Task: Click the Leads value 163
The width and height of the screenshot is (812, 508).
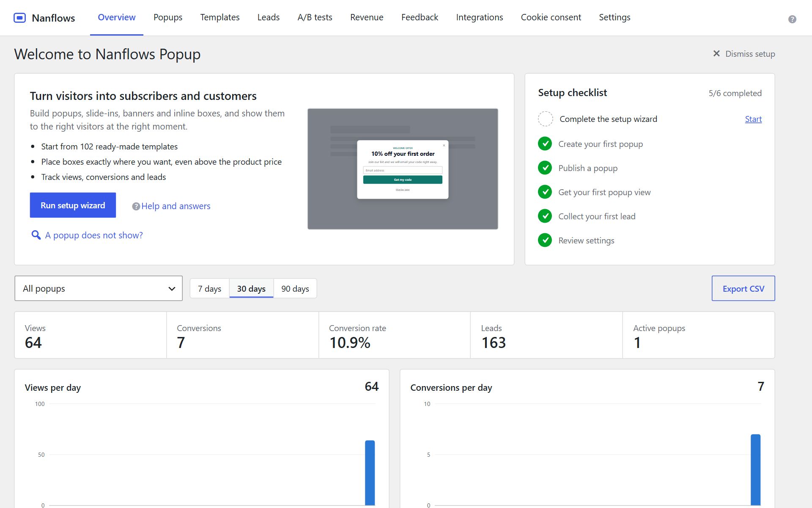Action: [x=494, y=342]
